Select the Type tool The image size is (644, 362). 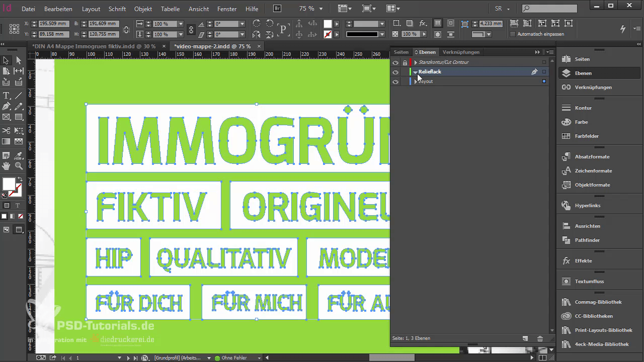6,96
